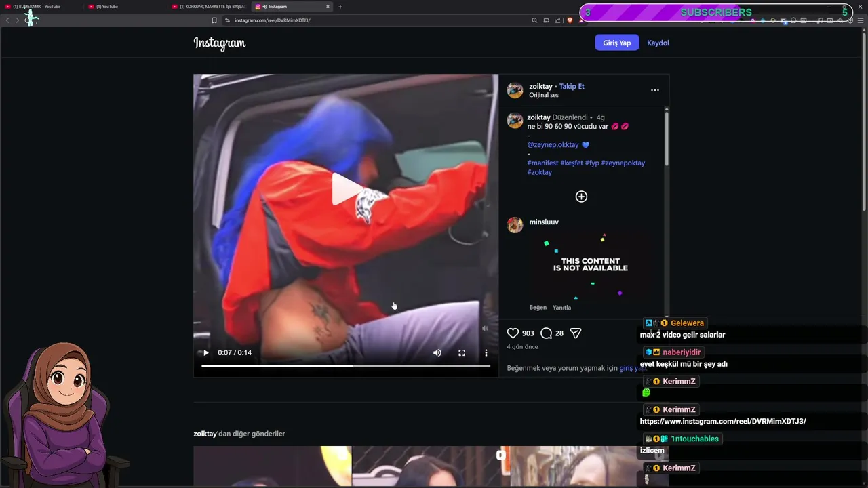The width and height of the screenshot is (868, 488).
Task: Follow zoiktay with Takip Et
Action: coord(572,86)
